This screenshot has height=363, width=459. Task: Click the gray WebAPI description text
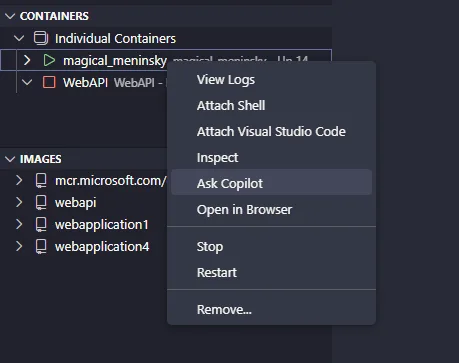140,83
